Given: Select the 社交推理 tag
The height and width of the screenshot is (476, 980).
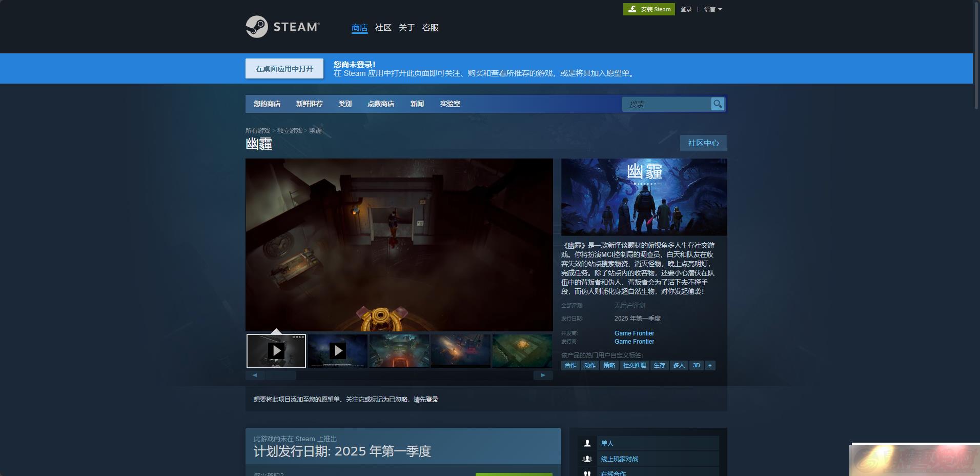Looking at the screenshot, I should click(x=635, y=365).
